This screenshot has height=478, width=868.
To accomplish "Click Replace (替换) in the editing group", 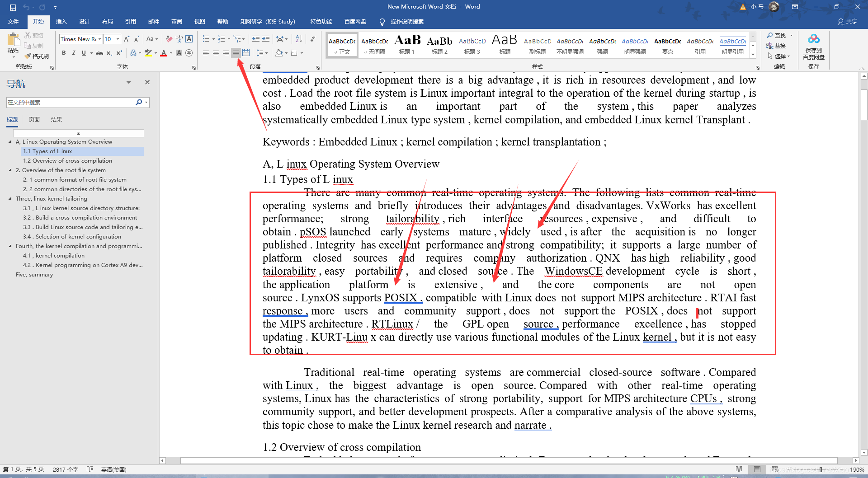I will [x=776, y=46].
